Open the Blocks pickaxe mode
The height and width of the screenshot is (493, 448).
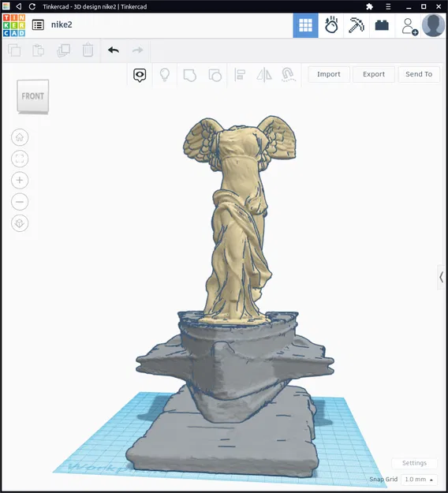click(x=357, y=25)
